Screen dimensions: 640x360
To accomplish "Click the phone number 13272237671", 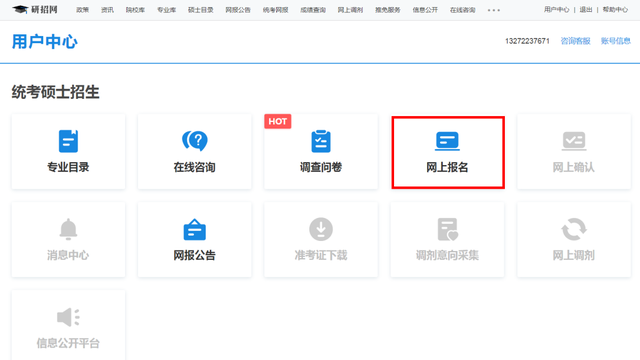I will click(x=527, y=41).
